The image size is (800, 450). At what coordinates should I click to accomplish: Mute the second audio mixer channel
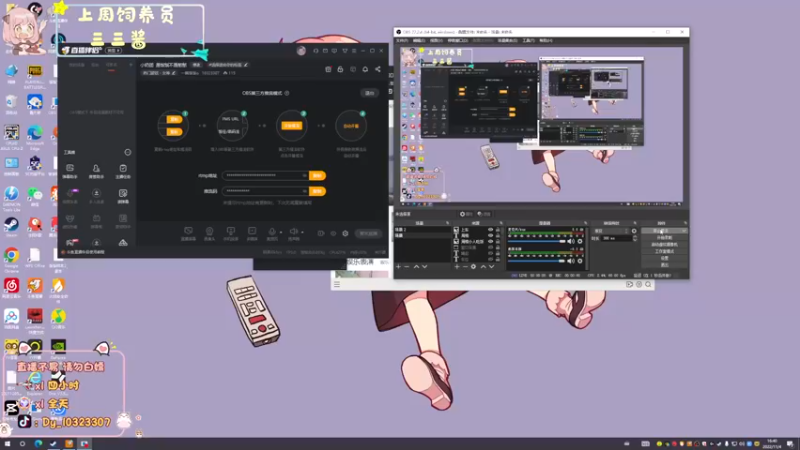(x=571, y=261)
